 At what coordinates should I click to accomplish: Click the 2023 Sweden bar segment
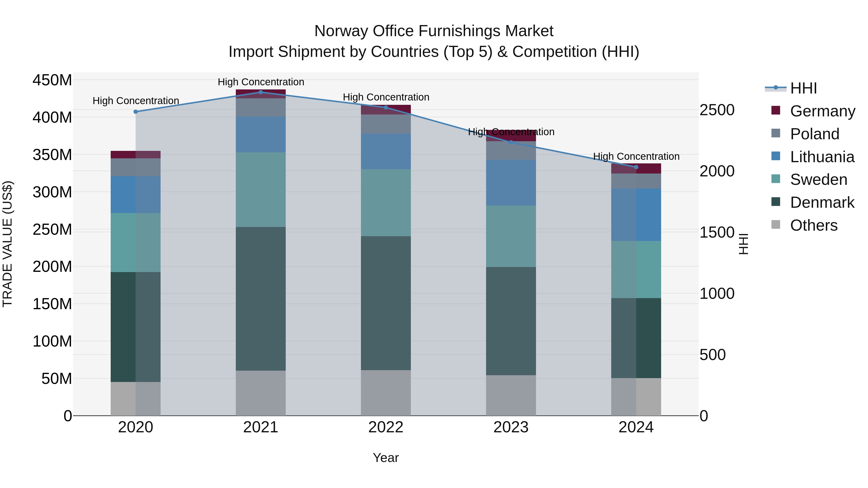[511, 236]
